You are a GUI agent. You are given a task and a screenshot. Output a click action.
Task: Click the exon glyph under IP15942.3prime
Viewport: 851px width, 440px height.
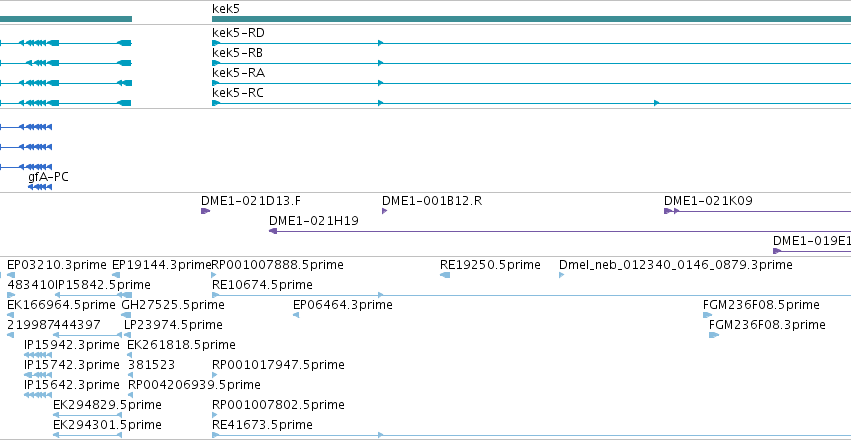(38, 355)
